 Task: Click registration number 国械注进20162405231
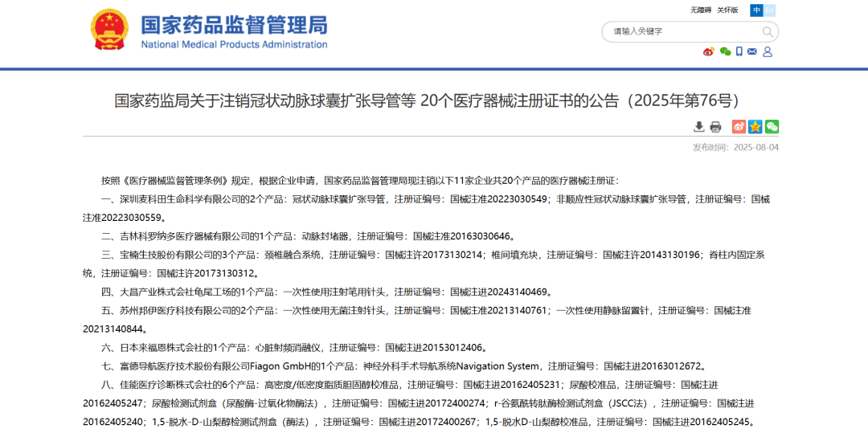(x=513, y=385)
